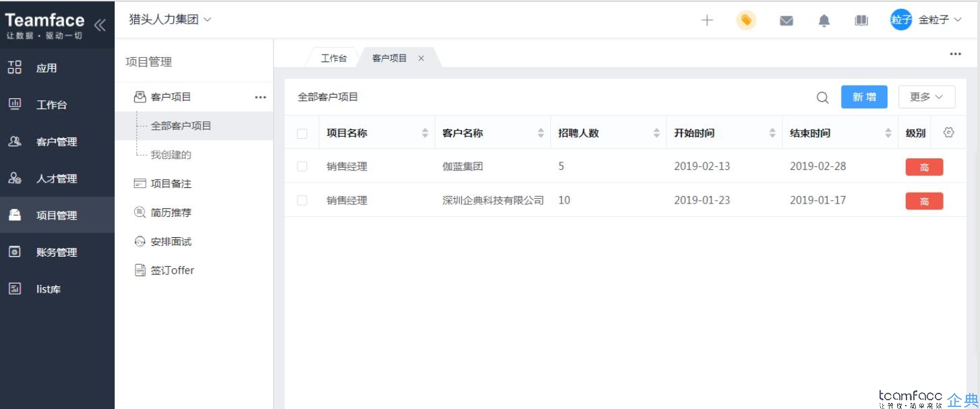The height and width of the screenshot is (409, 980).
Task: Switch to the 工作台 tab
Action: 334,59
